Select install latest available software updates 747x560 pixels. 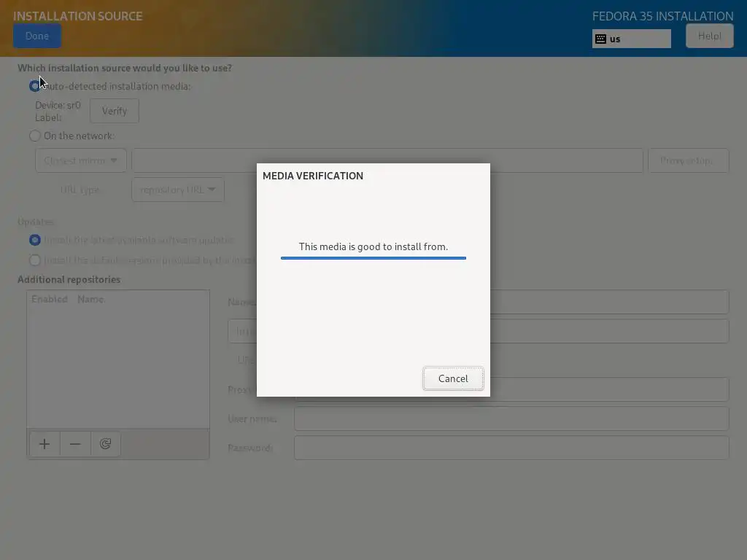click(35, 240)
